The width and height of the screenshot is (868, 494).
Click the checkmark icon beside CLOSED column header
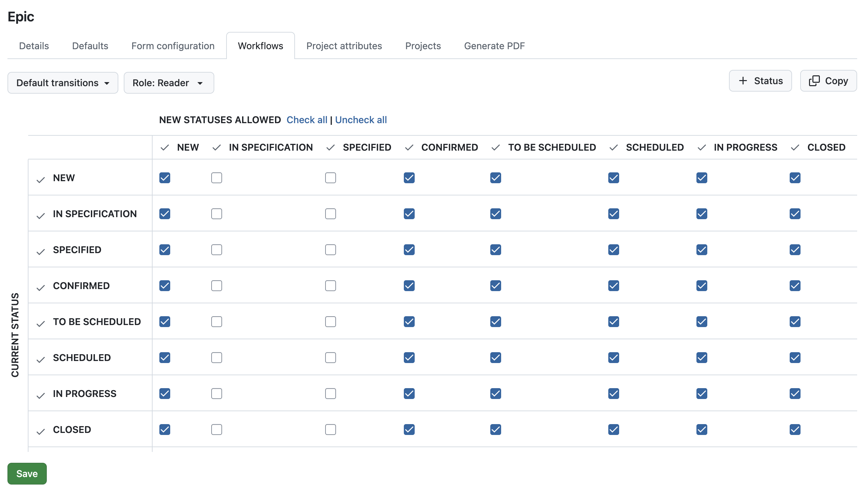795,148
